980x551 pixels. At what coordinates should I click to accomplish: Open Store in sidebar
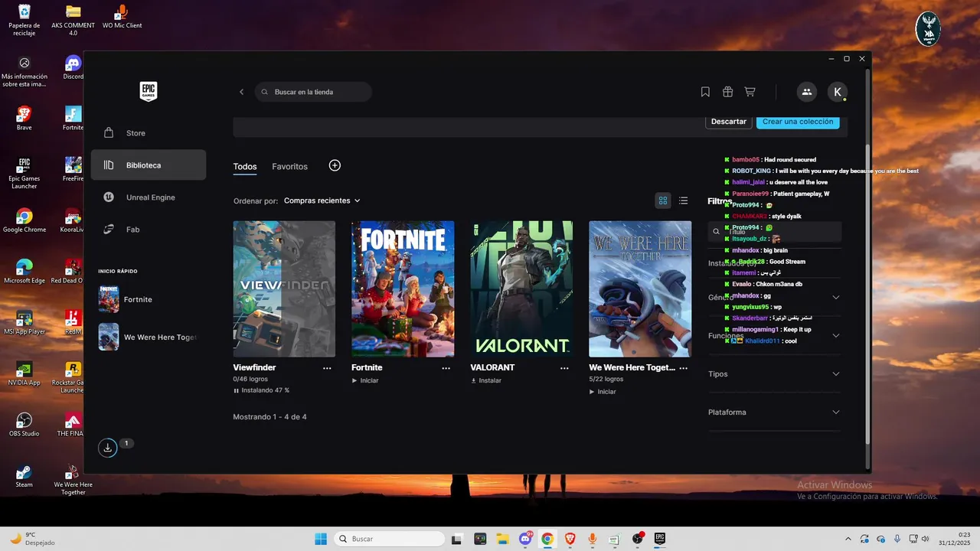(149, 133)
